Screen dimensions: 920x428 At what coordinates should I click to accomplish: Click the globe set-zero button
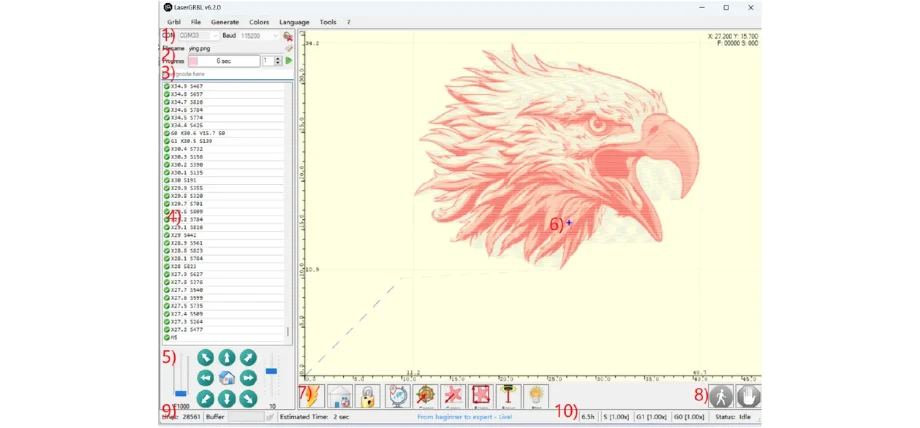398,396
